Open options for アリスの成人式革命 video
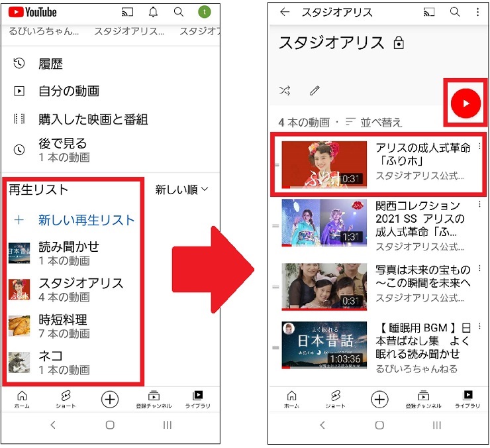The width and height of the screenshot is (490, 448). pos(479,146)
